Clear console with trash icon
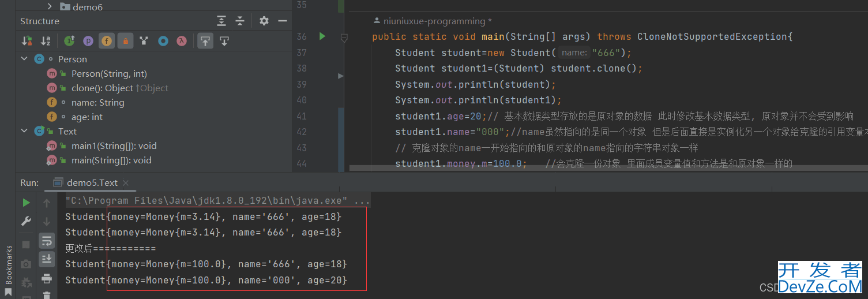 tap(47, 295)
